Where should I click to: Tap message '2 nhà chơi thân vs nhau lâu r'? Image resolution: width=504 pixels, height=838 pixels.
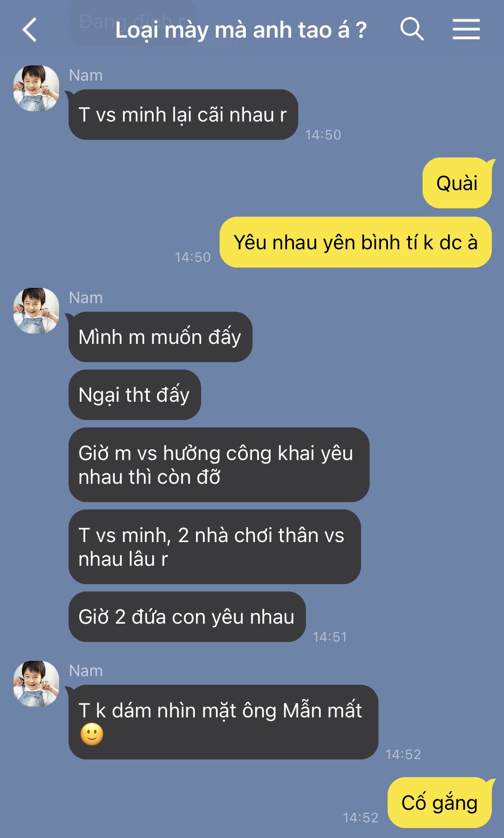(x=215, y=547)
